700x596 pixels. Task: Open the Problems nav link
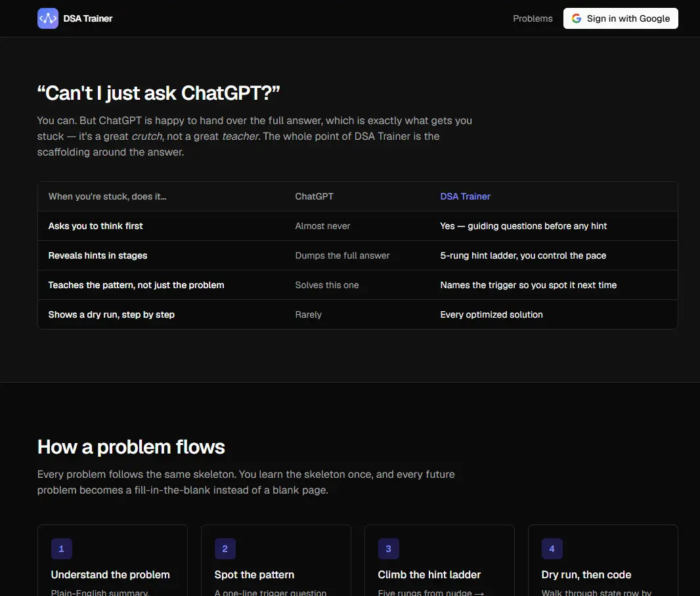pyautogui.click(x=533, y=18)
